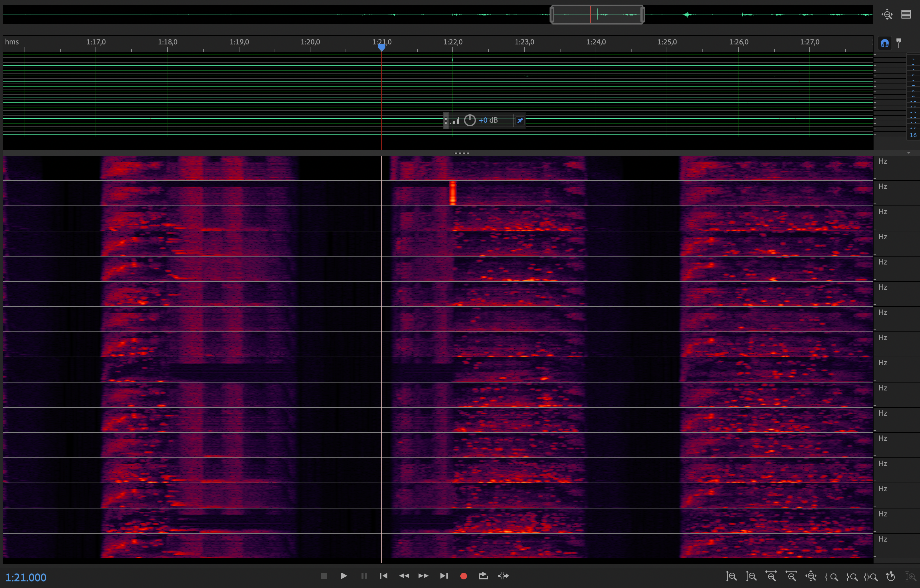
Task: Zoom in amplitude vertically
Action: [731, 576]
